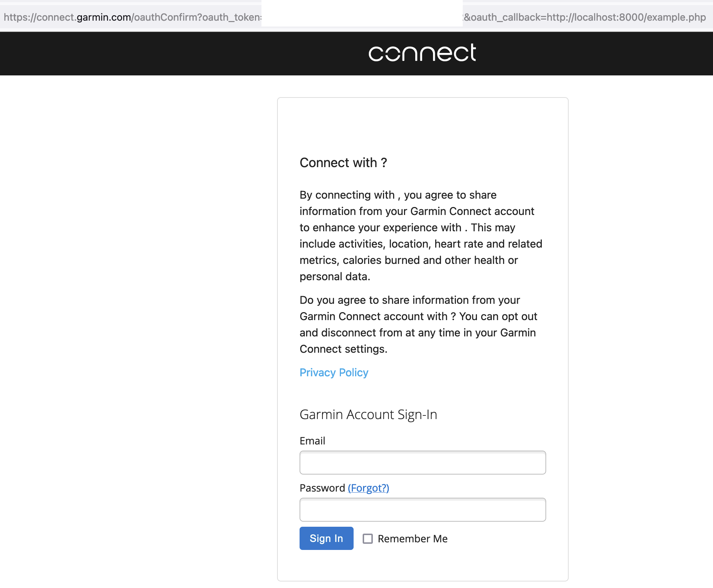Screen dimensions: 713x588
Task: Click the Connect logo in the header
Action: (422, 53)
